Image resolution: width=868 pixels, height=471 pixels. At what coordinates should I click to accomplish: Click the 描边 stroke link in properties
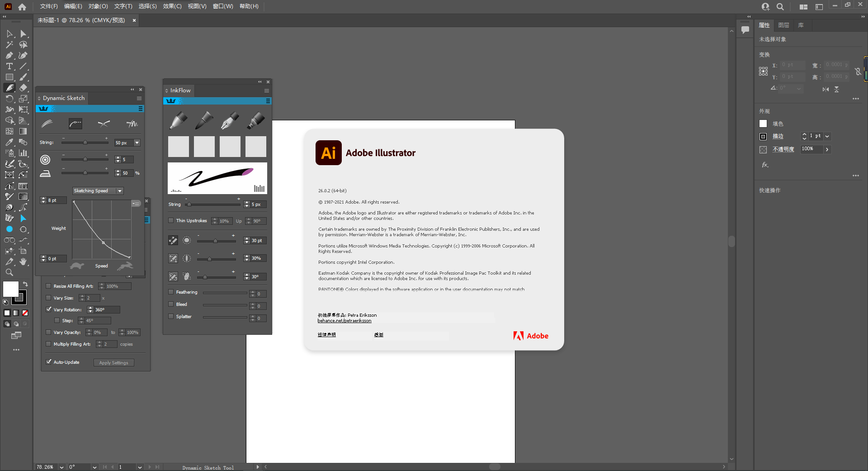(x=778, y=136)
